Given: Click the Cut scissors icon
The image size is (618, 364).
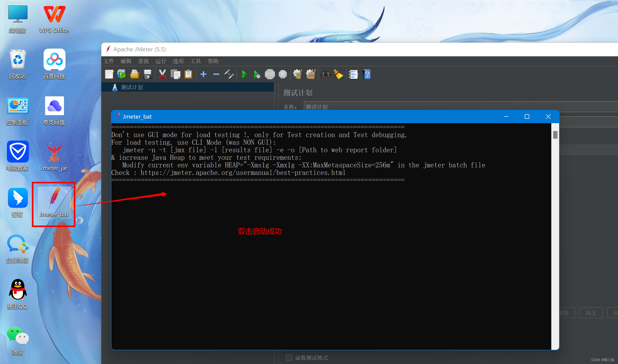Looking at the screenshot, I should click(x=162, y=74).
